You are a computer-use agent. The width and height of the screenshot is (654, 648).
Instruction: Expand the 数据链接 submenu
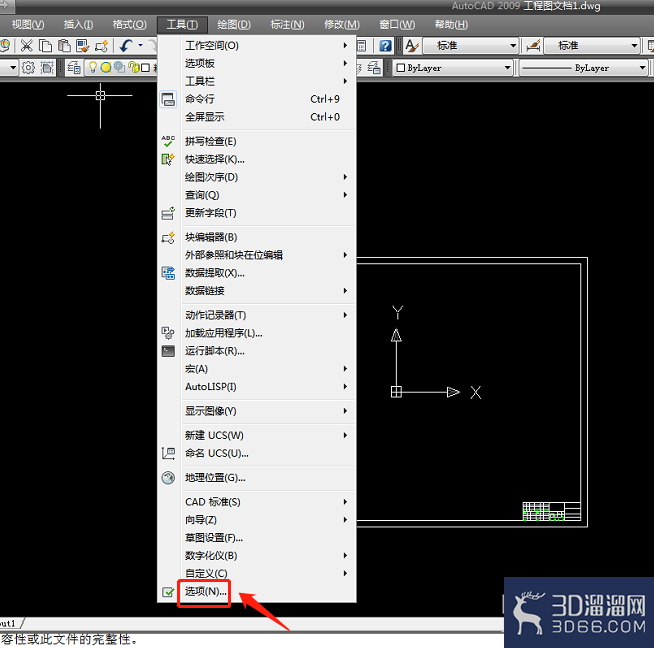[x=257, y=291]
